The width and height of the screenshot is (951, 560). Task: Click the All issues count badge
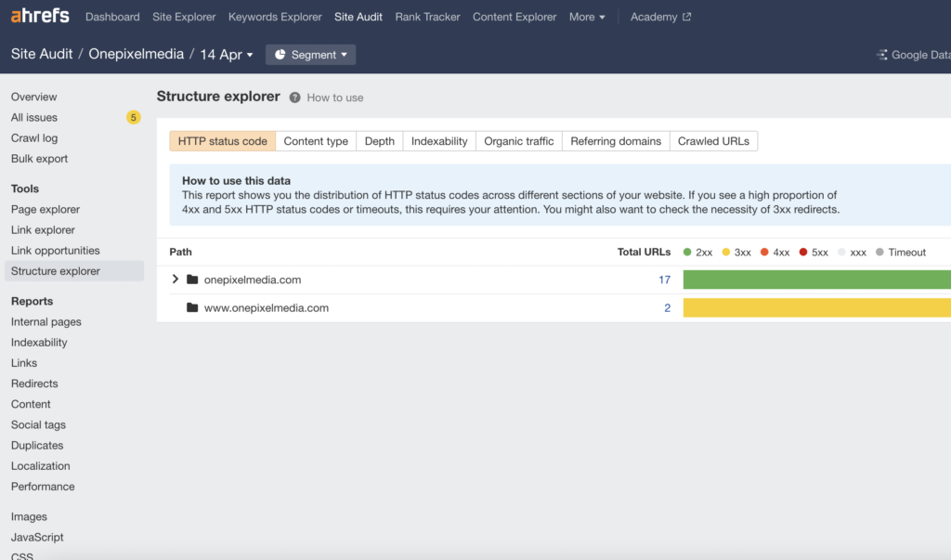coord(134,117)
